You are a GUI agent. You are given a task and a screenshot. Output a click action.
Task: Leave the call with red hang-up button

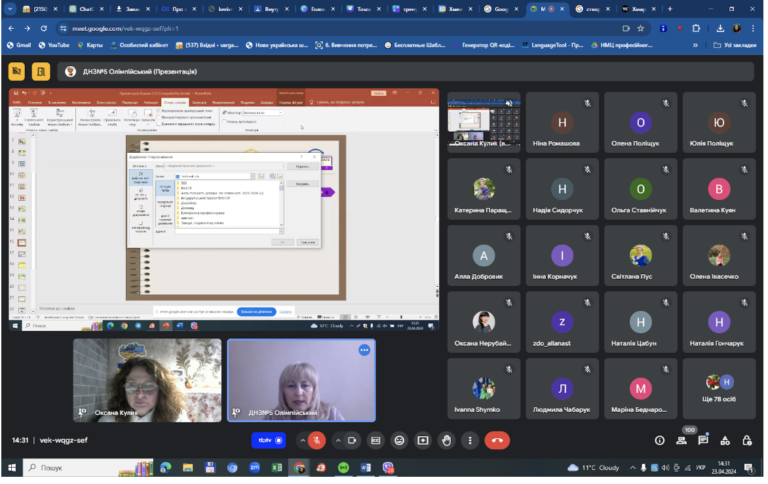point(497,441)
